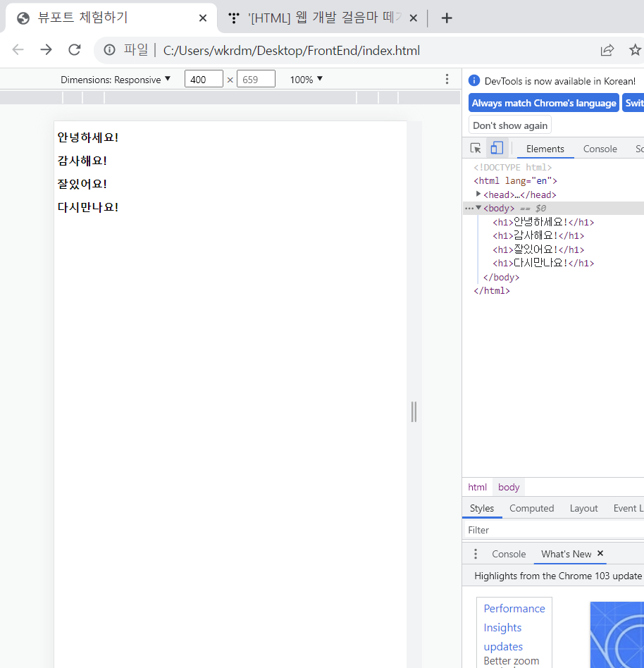644x668 pixels.
Task: Go back to the previous page
Action: (18, 50)
